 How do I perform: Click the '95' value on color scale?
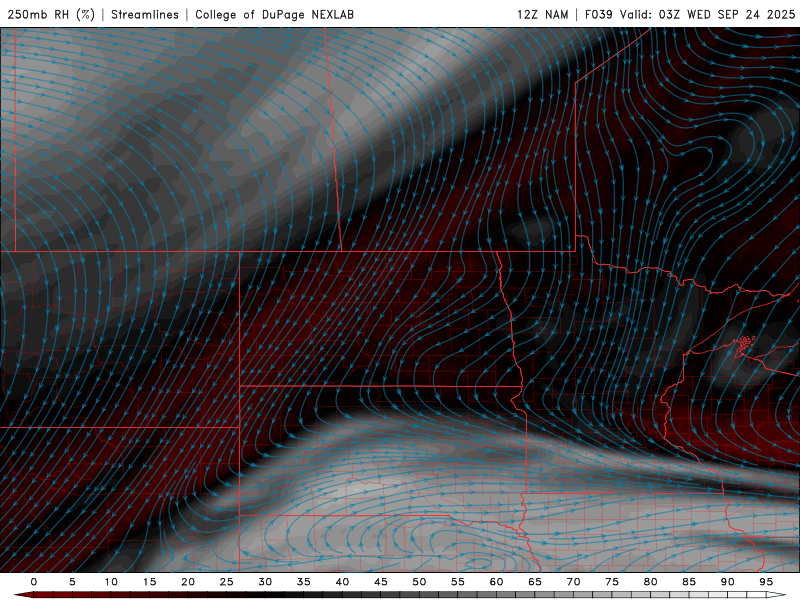[766, 582]
